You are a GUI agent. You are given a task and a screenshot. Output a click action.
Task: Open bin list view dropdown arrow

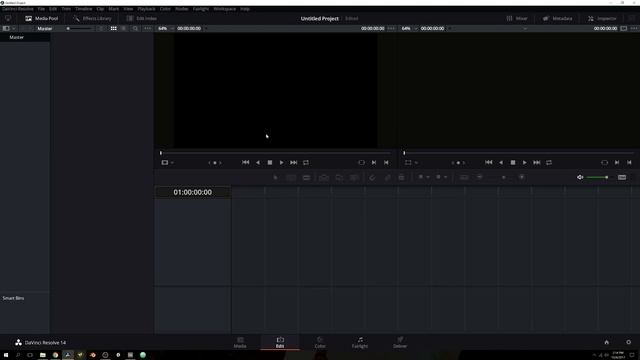pyautogui.click(x=14, y=29)
